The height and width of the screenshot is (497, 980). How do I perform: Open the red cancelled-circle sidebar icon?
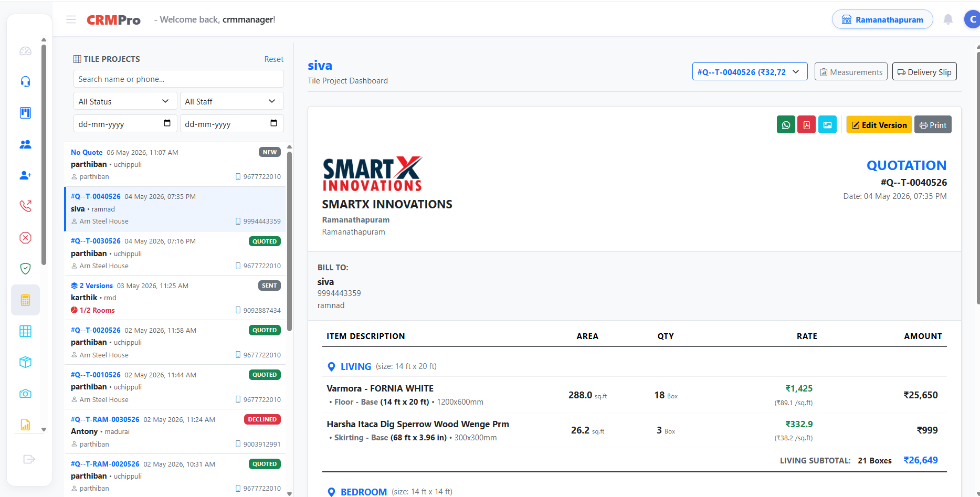click(x=25, y=238)
